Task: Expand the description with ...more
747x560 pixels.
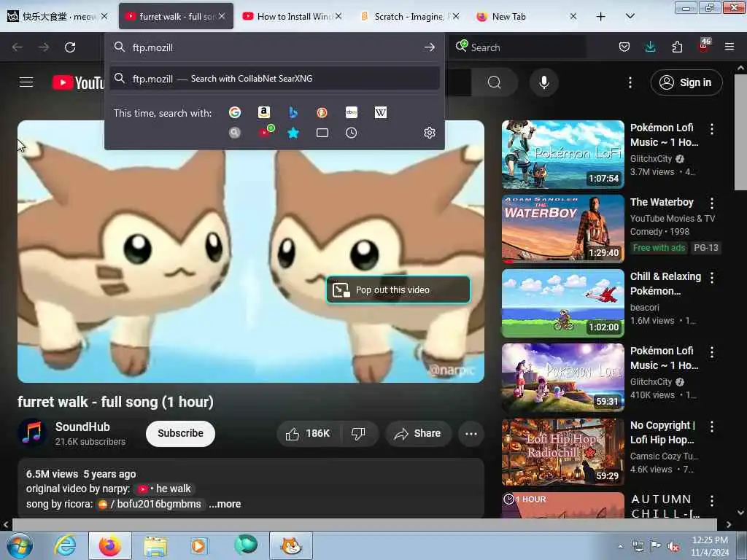Action: click(x=225, y=504)
